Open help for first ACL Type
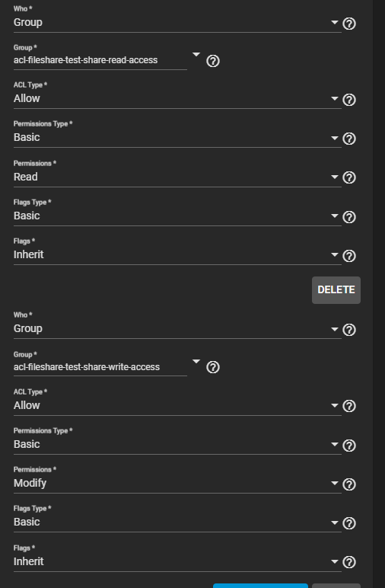Viewport: 385px width, 588px height. tap(349, 100)
